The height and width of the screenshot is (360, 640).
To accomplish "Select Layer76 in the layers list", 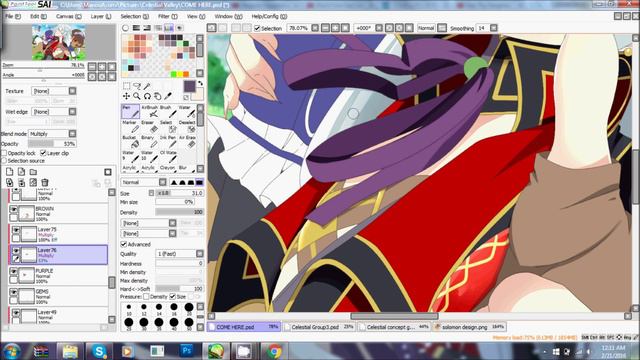I will pyautogui.click(x=58, y=255).
